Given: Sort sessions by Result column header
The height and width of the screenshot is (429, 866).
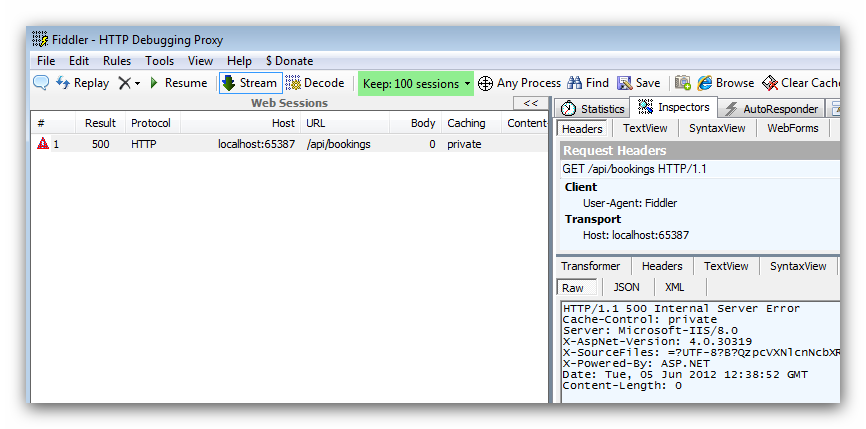Looking at the screenshot, I should 100,123.
